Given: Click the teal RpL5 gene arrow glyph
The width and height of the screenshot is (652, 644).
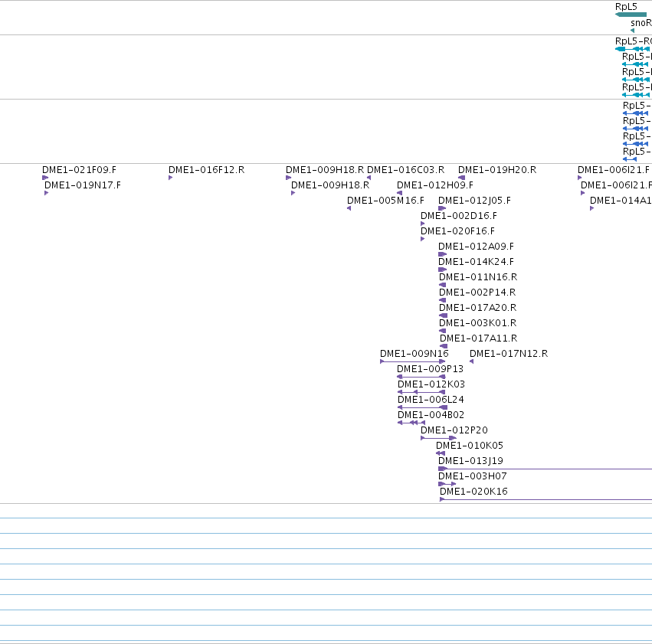Looking at the screenshot, I should point(631,15).
